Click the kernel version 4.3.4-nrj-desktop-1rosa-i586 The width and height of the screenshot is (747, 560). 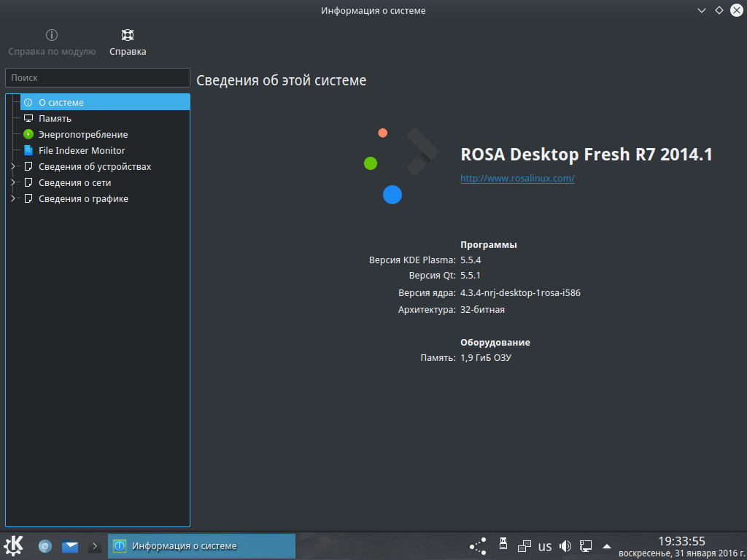[x=520, y=293]
